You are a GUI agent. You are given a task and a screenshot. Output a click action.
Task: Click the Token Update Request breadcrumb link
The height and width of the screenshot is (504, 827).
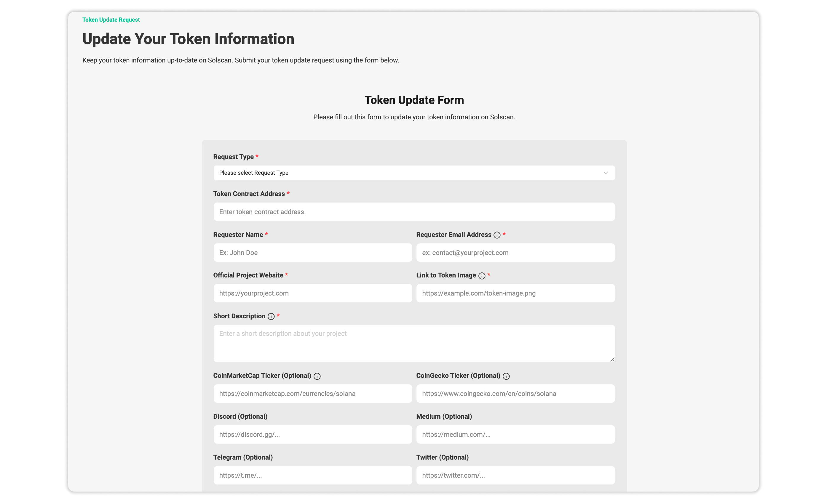(x=111, y=20)
